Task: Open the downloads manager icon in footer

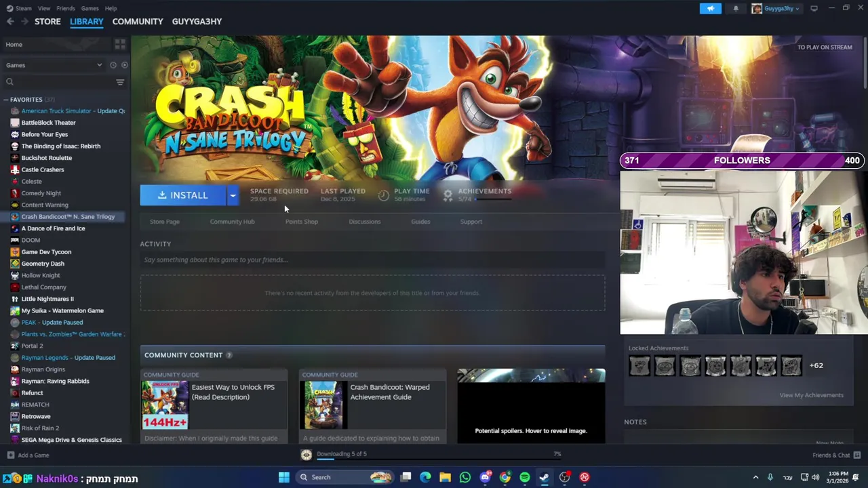Action: coord(307,455)
